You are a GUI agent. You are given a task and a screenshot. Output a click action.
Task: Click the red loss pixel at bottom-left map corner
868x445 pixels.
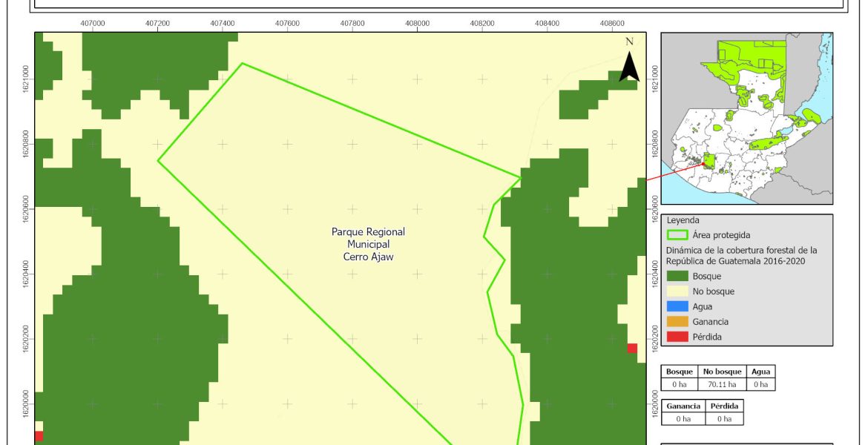pos(39,436)
